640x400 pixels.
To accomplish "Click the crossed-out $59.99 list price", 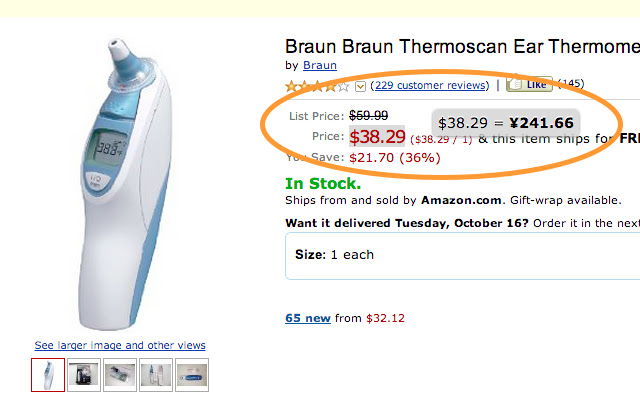I will (368, 115).
